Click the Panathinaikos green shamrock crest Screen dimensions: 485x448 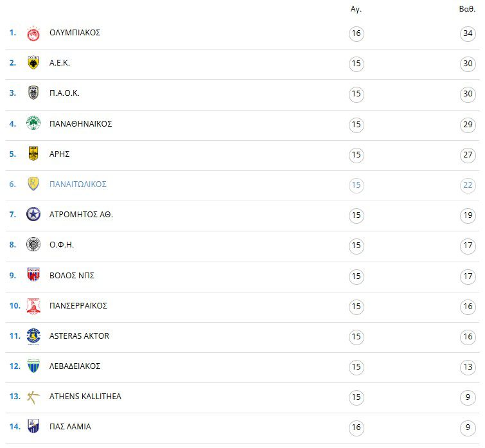coord(33,123)
